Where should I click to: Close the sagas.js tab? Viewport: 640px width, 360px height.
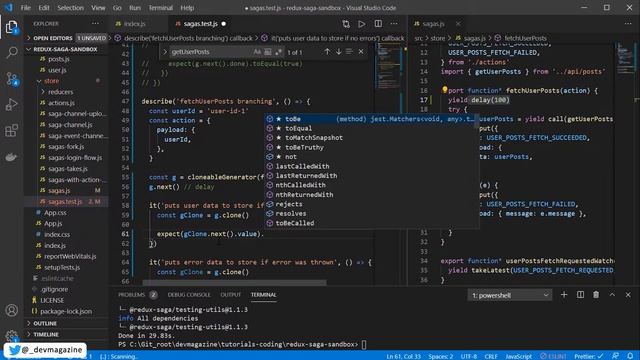pos(458,24)
